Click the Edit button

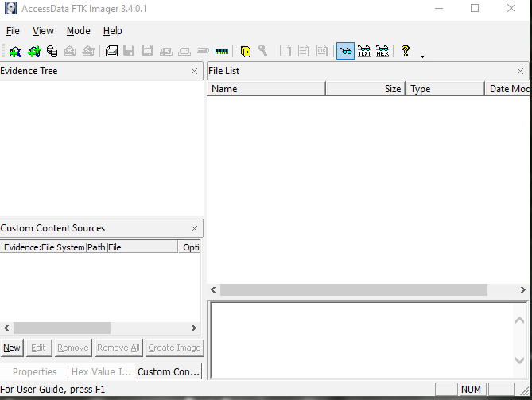[39, 348]
